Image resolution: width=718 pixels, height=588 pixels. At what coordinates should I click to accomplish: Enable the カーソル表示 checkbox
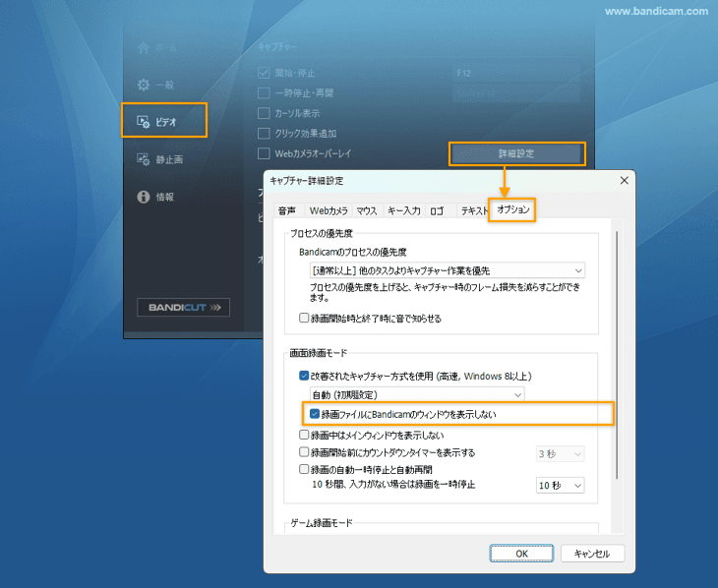click(264, 113)
